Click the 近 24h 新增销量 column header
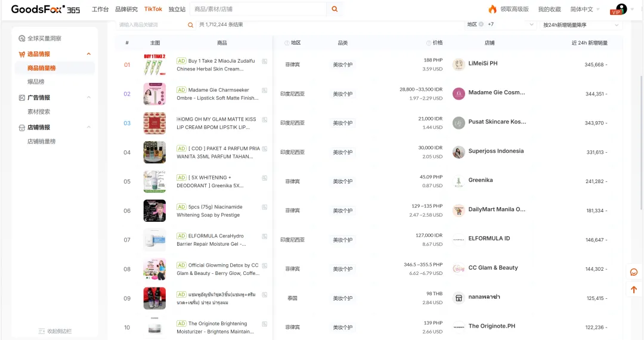644x340 pixels. point(589,43)
